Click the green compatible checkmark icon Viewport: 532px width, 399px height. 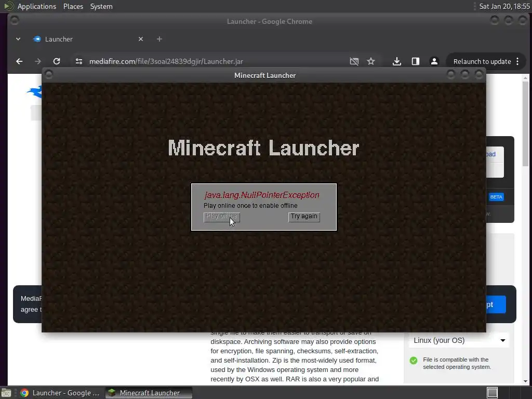click(x=413, y=361)
